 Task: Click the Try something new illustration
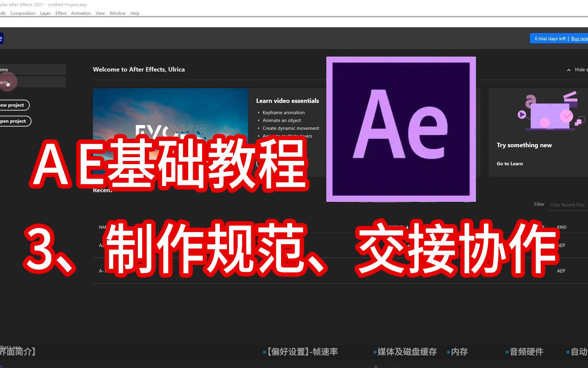[551, 111]
